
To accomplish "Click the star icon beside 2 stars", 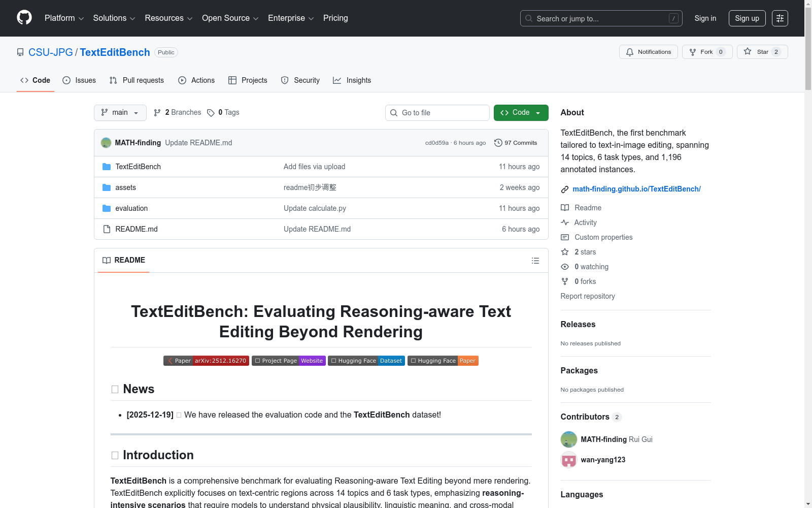I will (565, 252).
